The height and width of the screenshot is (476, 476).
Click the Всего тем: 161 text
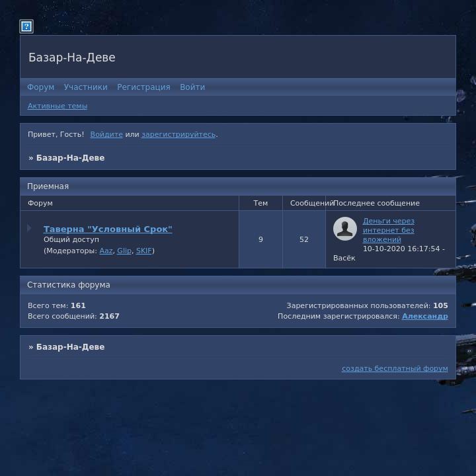(57, 305)
